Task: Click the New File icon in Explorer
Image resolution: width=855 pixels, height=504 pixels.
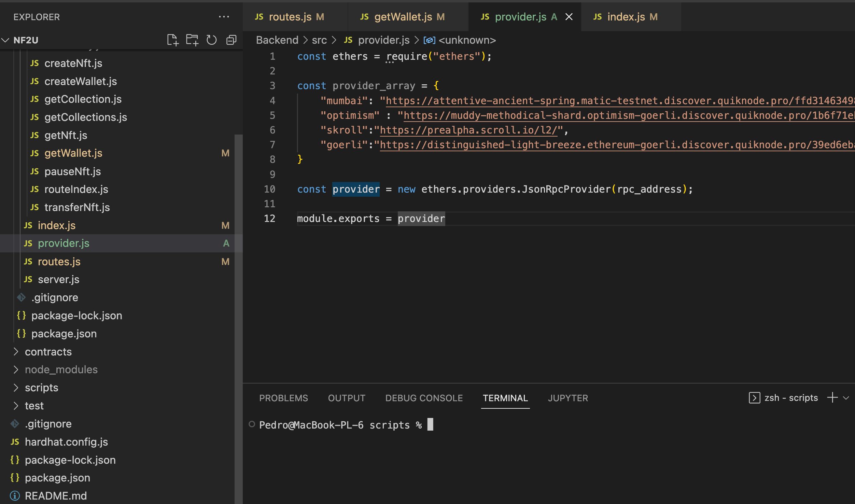Action: coord(173,40)
